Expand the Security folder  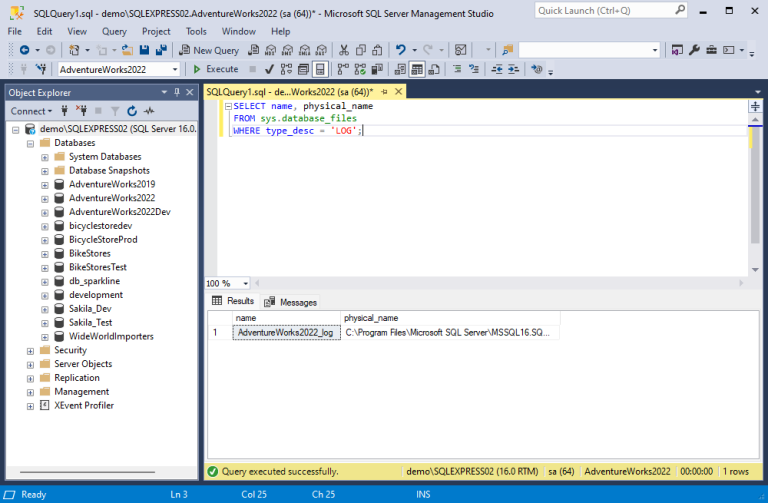30,351
